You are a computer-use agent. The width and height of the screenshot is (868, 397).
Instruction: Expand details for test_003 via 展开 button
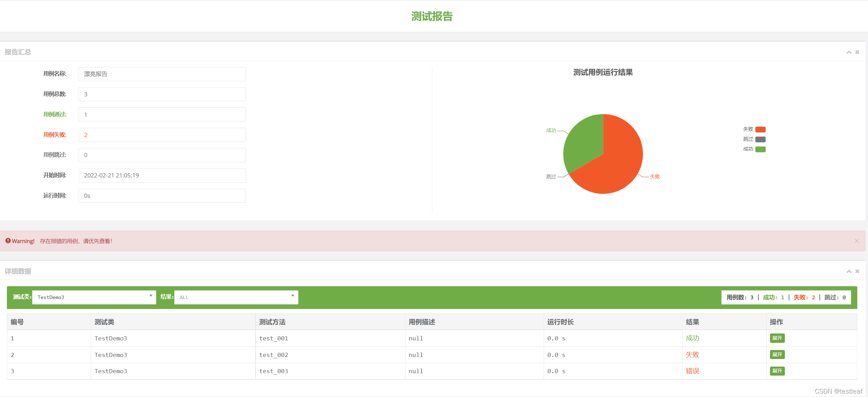pos(777,371)
